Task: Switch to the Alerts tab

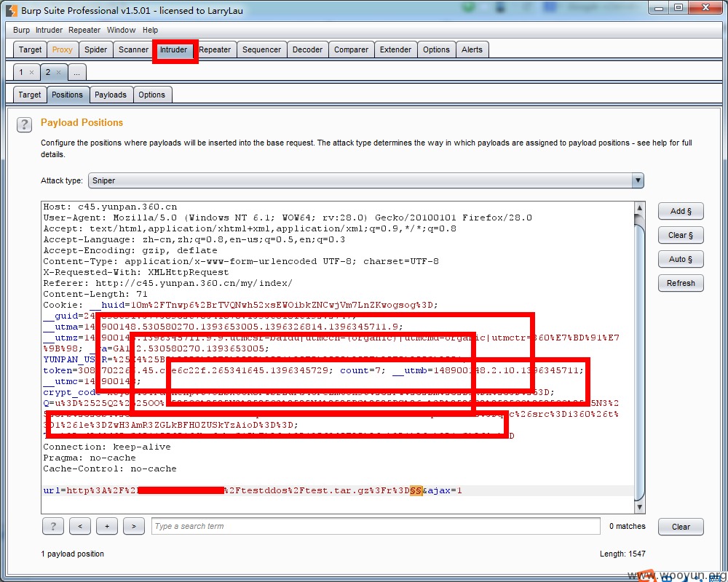Action: point(472,49)
